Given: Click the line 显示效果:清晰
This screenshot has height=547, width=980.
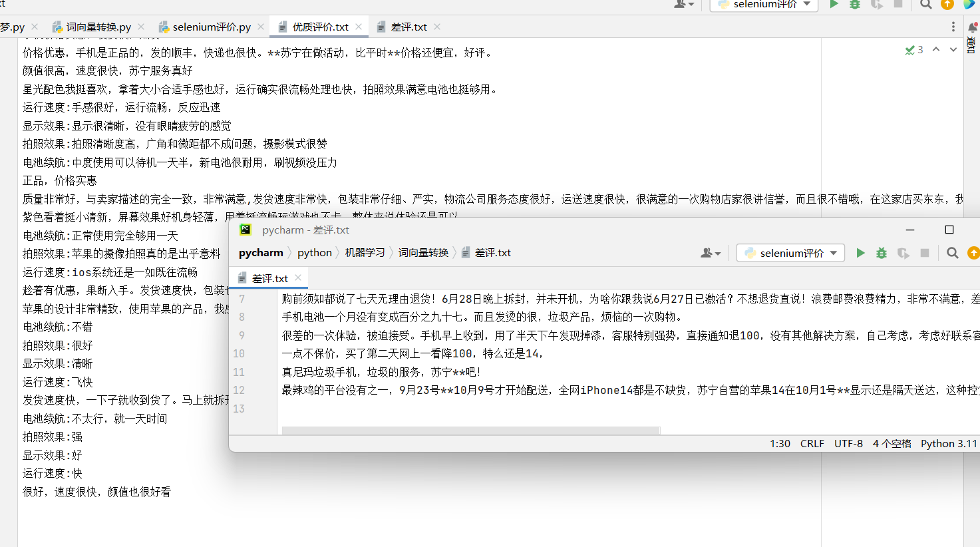Looking at the screenshot, I should click(x=58, y=363).
